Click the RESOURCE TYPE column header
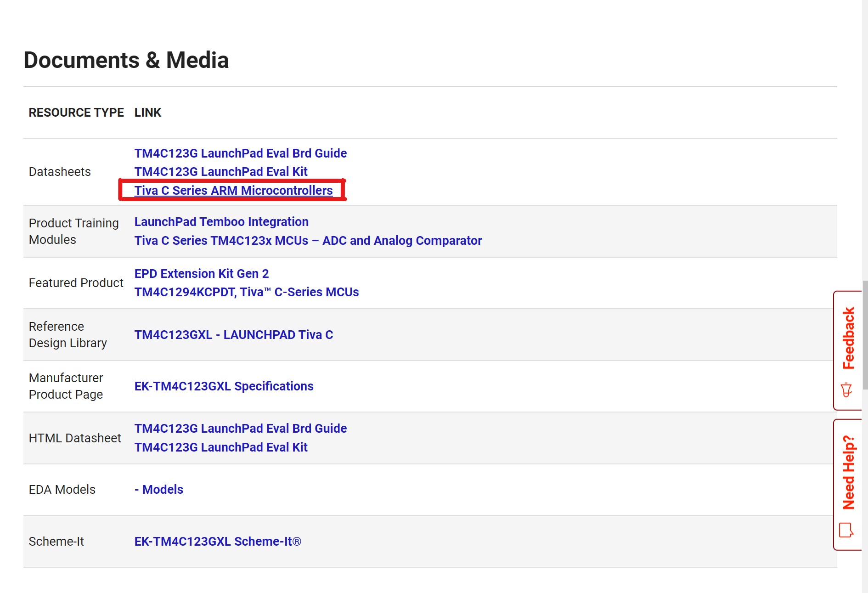 76,113
